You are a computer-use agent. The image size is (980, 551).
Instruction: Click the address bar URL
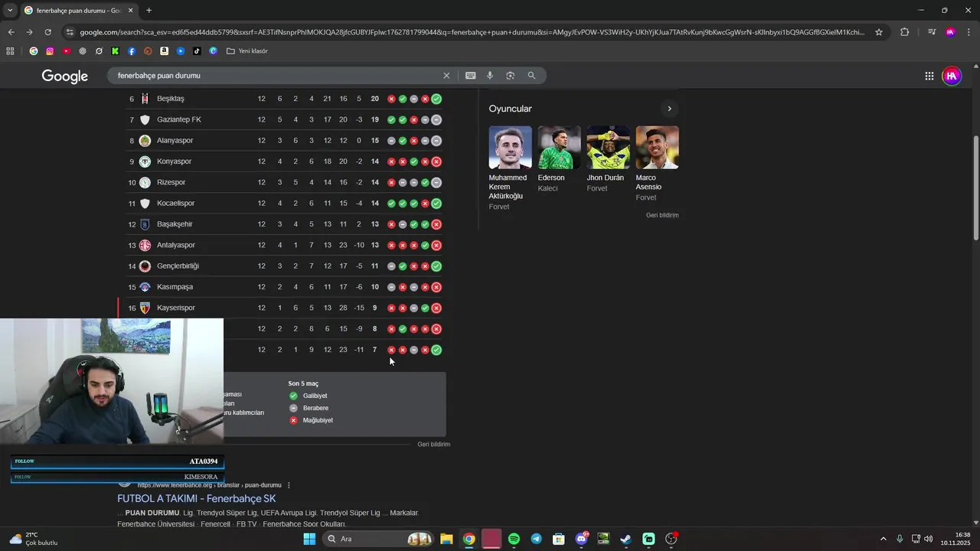[472, 32]
